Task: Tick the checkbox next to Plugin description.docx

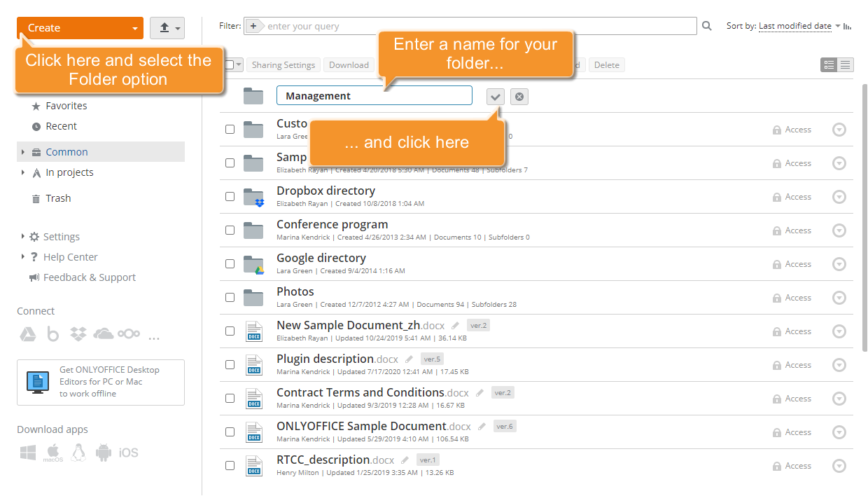Action: tap(230, 364)
